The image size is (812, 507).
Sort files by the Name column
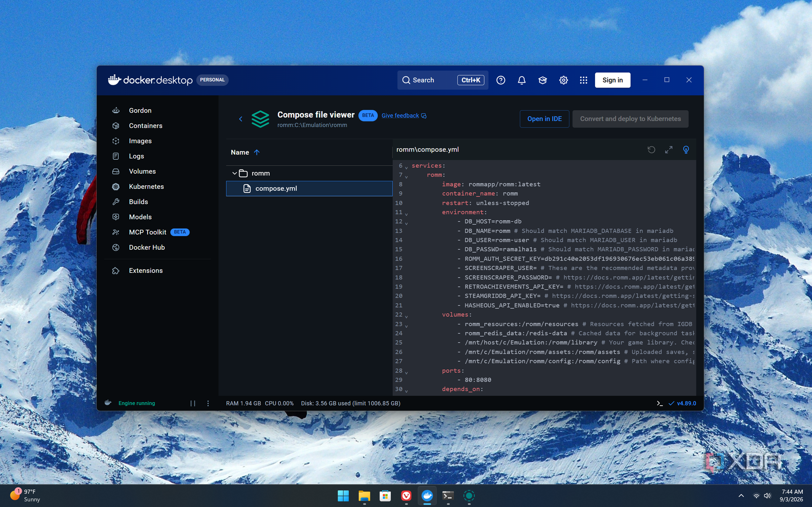245,152
